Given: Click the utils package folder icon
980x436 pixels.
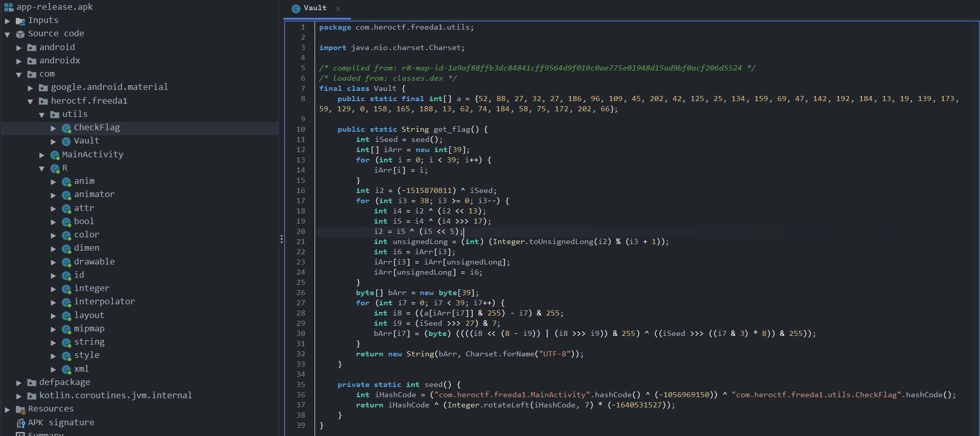Looking at the screenshot, I should [x=55, y=114].
